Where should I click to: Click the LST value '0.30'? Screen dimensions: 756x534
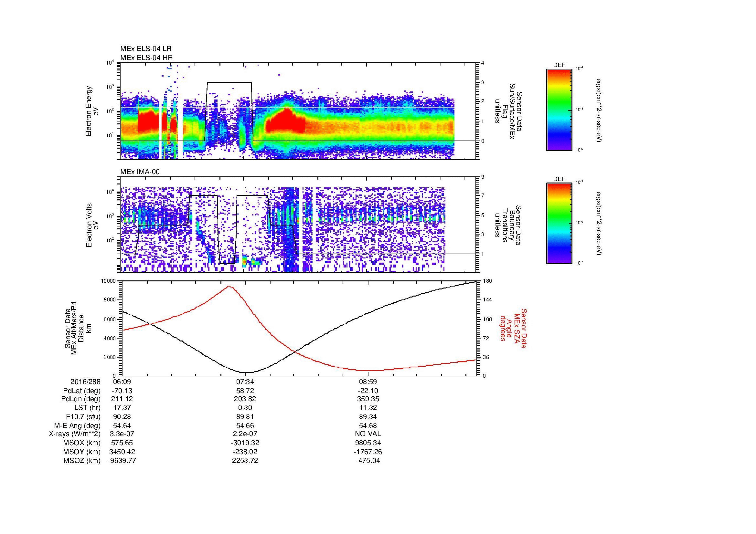(245, 407)
